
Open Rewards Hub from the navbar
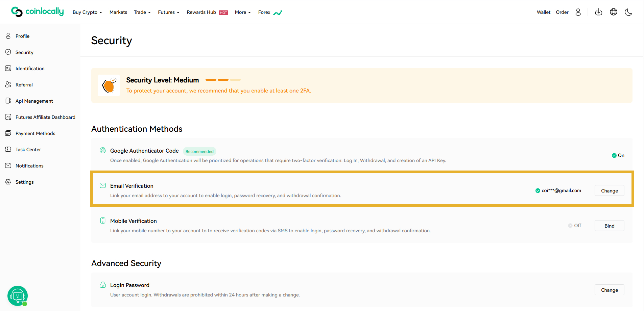pyautogui.click(x=201, y=12)
